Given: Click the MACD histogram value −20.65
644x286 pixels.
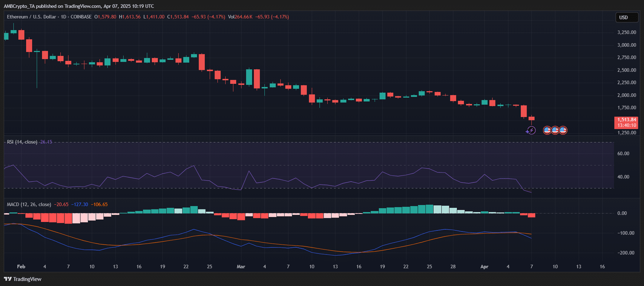Looking at the screenshot, I should pyautogui.click(x=61, y=205).
